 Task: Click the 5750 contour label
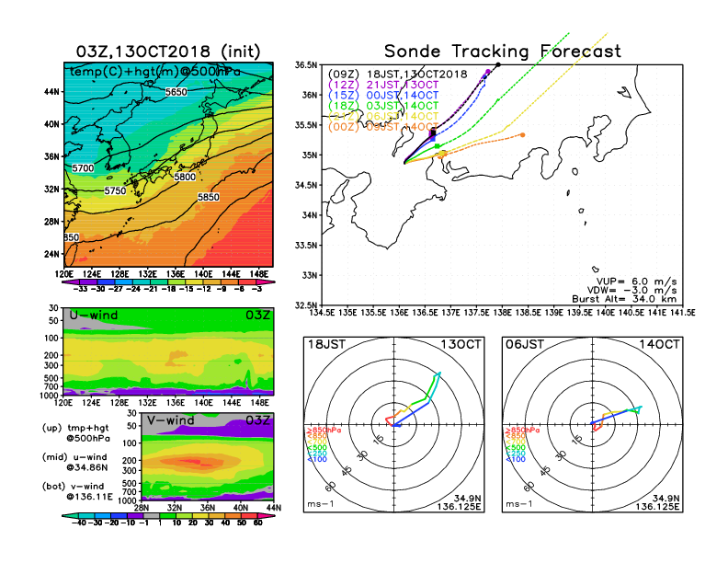point(115,191)
